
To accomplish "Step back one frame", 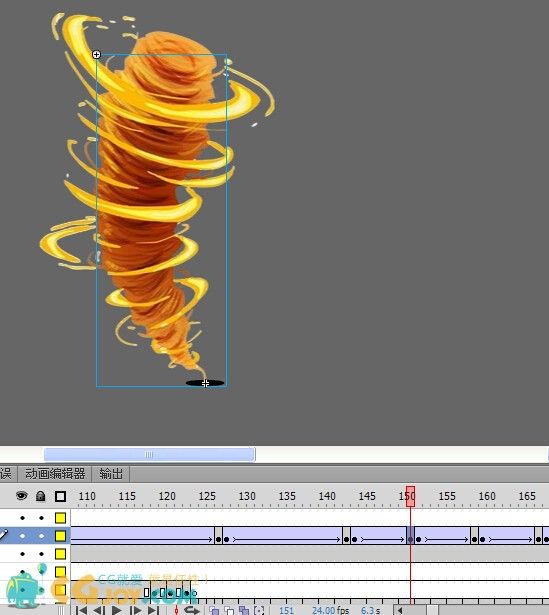I will tap(99, 610).
